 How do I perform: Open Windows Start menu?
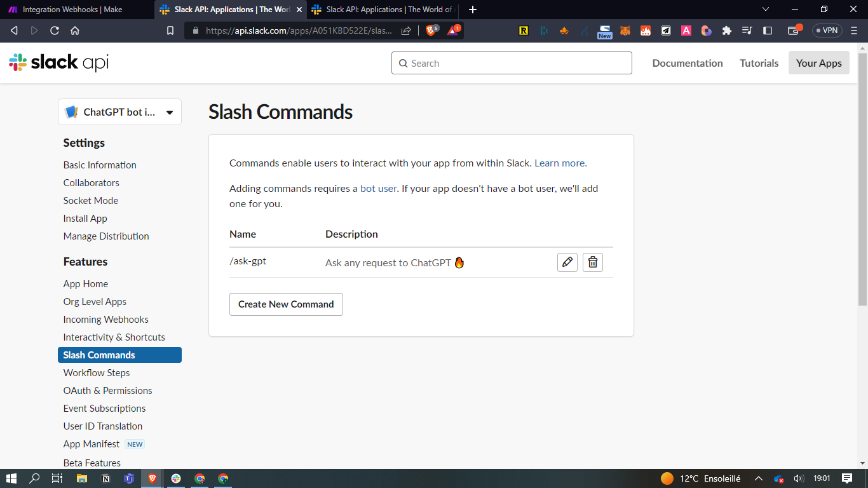(x=11, y=478)
